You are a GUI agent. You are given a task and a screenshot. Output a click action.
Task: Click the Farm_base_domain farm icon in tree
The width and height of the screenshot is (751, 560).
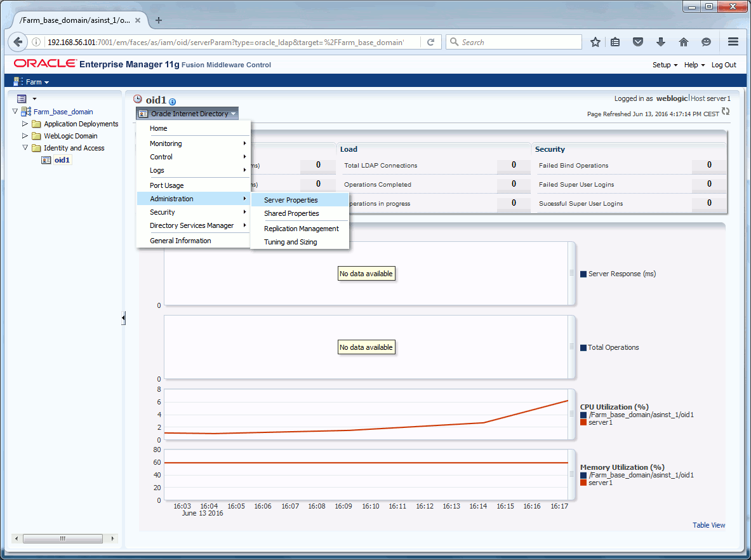[26, 112]
